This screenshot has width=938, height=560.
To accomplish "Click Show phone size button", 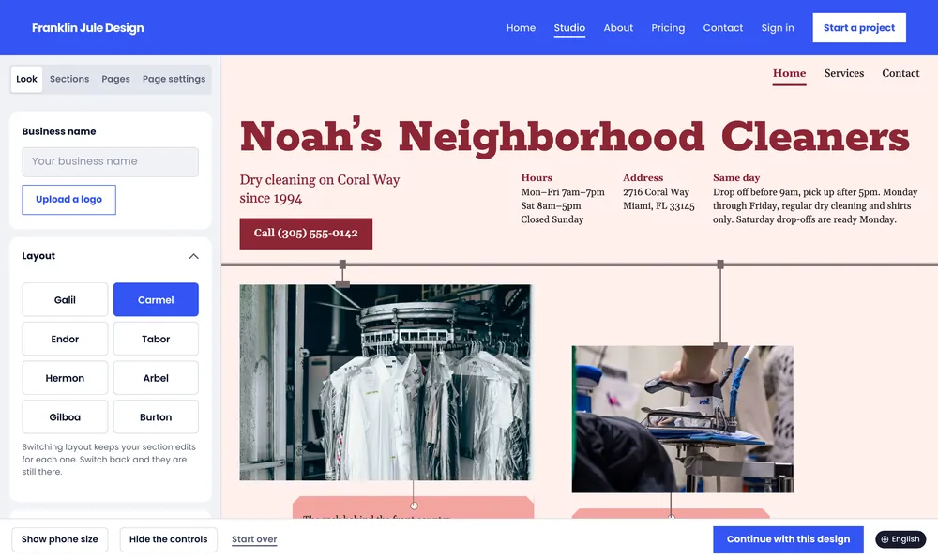I will click(x=60, y=539).
